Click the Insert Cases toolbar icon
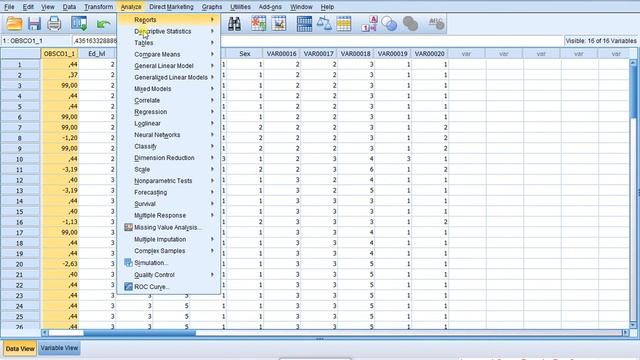Screen dimensions: 640x360 coord(258,24)
